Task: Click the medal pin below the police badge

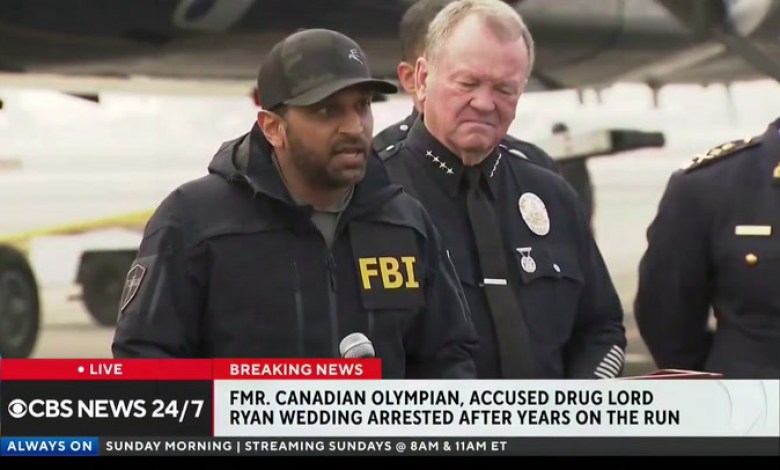Action: (526, 260)
